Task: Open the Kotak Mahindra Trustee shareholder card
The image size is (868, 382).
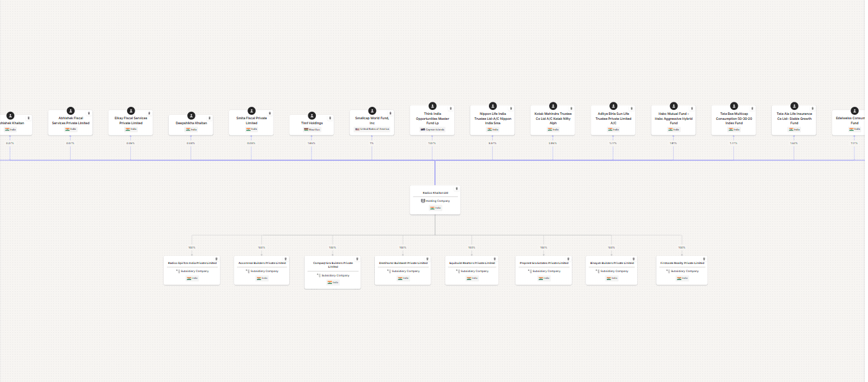Action: pyautogui.click(x=553, y=121)
